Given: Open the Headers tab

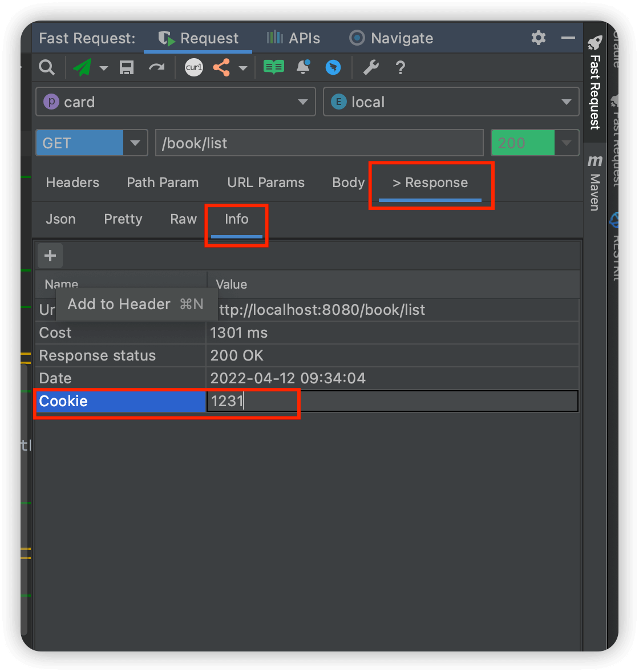Looking at the screenshot, I should click(x=72, y=183).
